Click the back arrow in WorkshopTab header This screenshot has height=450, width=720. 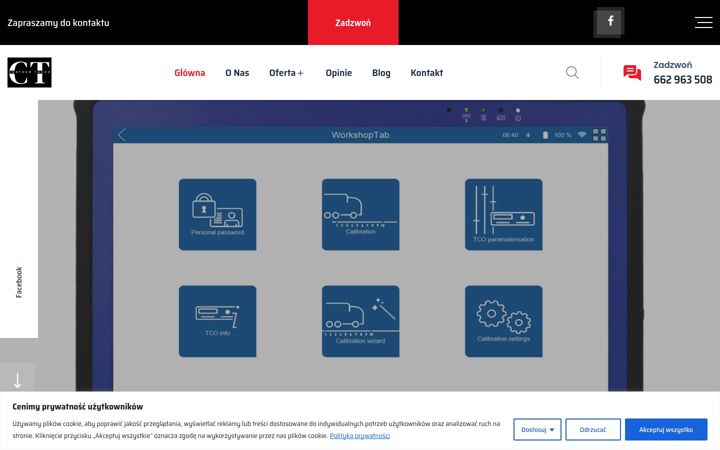[x=122, y=135]
